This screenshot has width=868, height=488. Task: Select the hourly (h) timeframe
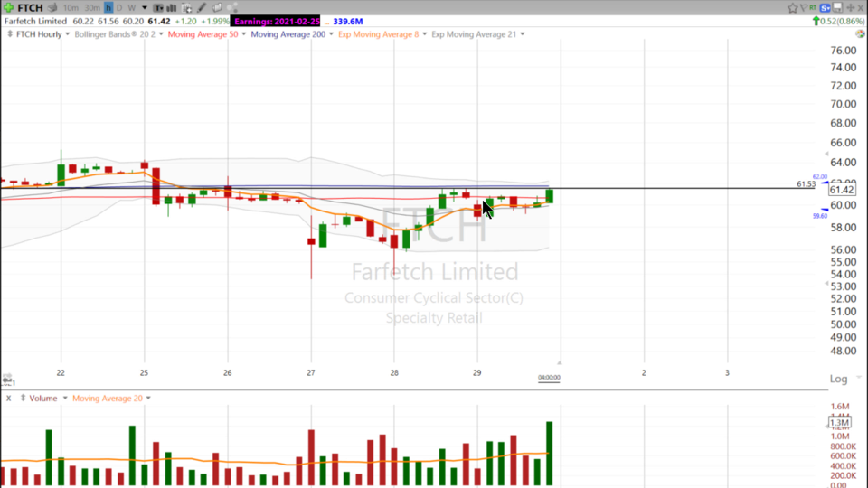[108, 8]
